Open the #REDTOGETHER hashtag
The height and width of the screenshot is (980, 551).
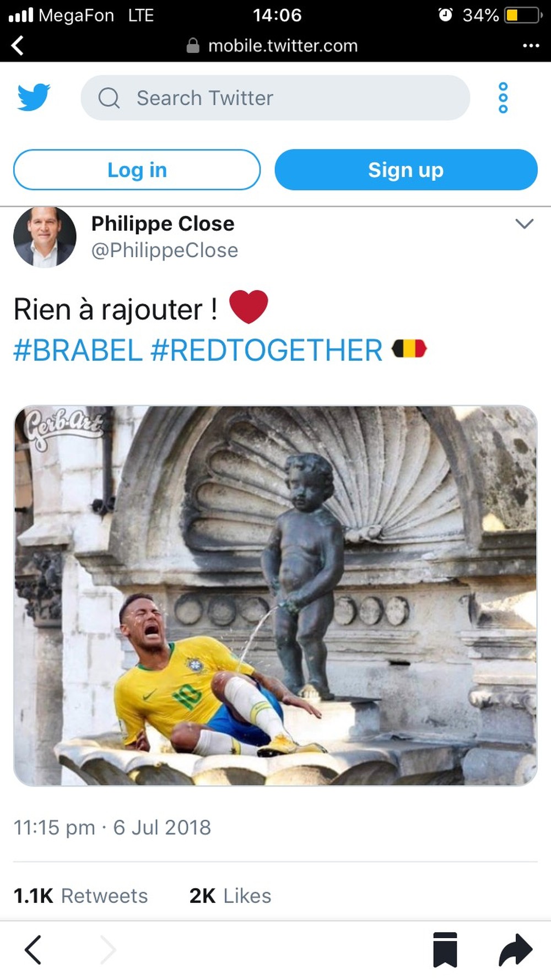pyautogui.click(x=267, y=350)
